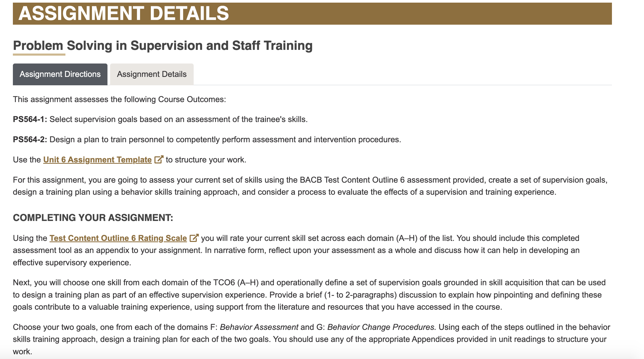Click the italic Behavior Assessment text

point(259,327)
